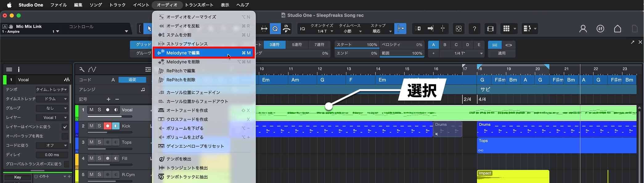Viewport: 644px width, 183px height.
Task: Adjust the Vocal track volume slider
Action: (x=110, y=116)
